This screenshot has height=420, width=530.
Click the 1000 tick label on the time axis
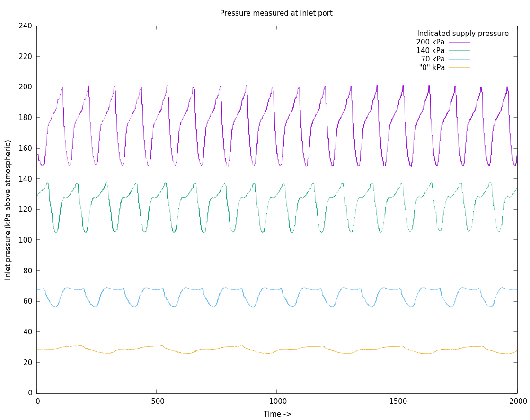coord(277,402)
